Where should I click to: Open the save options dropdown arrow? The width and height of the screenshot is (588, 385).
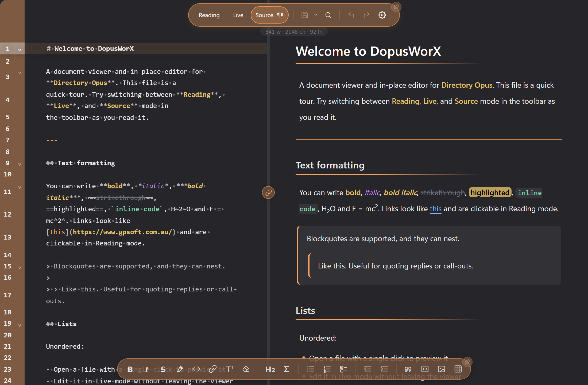point(316,15)
